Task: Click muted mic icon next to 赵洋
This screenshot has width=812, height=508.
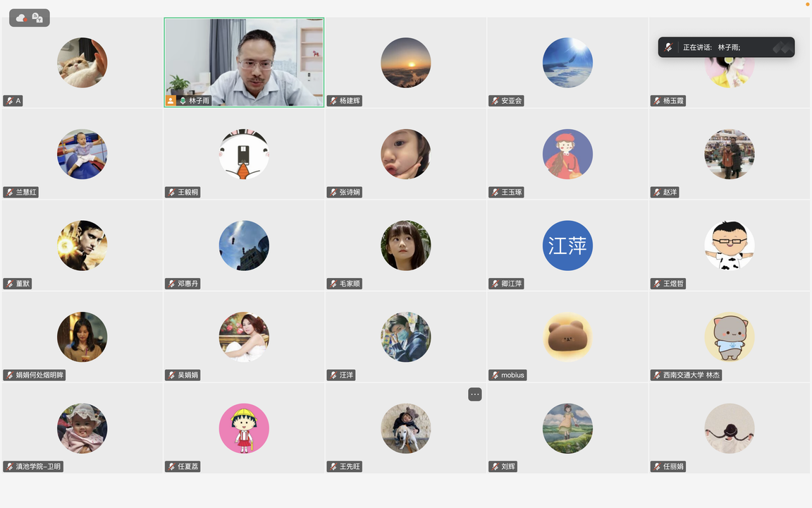Action: coord(657,193)
